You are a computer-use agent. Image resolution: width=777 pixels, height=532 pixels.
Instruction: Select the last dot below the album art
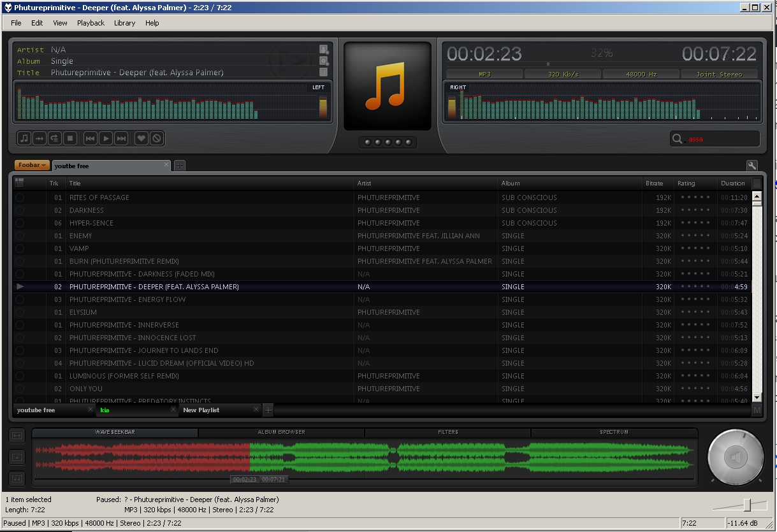tap(409, 142)
